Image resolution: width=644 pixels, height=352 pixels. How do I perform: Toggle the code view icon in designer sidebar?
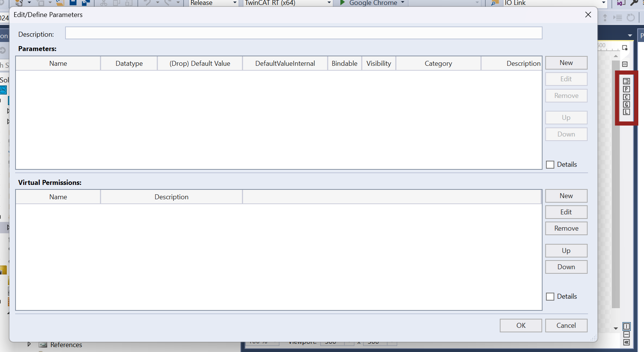coord(625,64)
